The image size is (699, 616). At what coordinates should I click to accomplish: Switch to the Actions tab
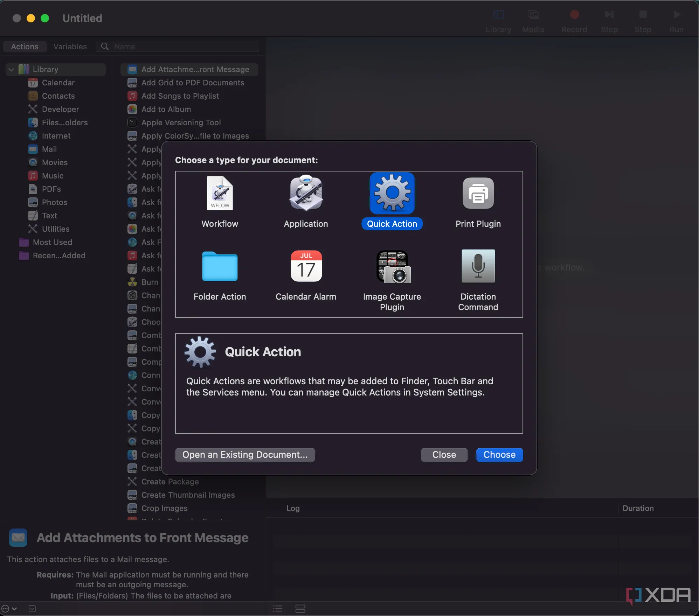point(25,47)
